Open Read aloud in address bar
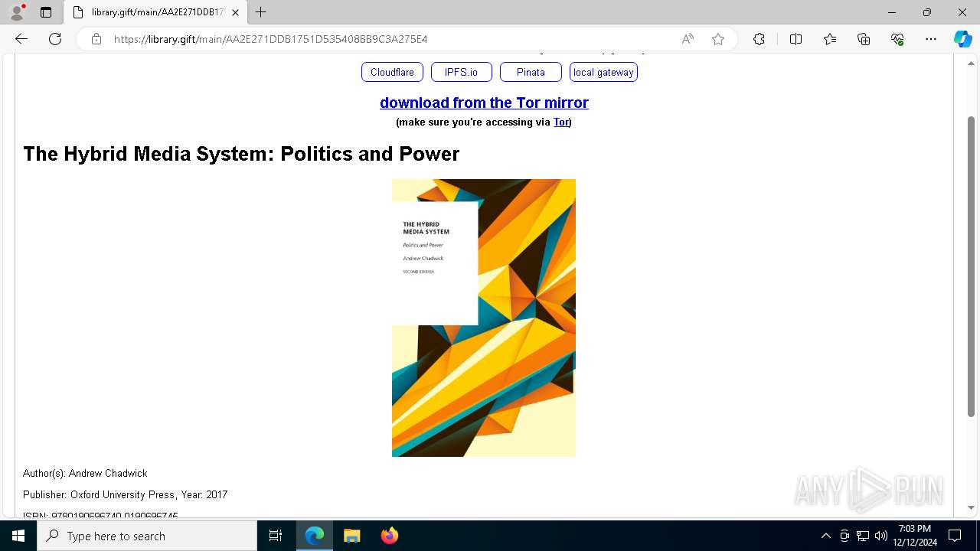The height and width of the screenshot is (551, 980). coord(688,39)
